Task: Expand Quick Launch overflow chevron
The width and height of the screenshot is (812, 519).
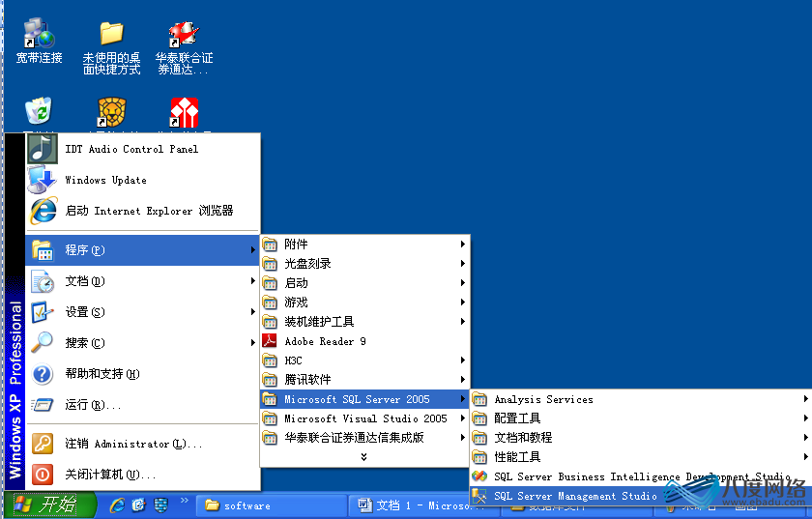Action: (x=184, y=501)
